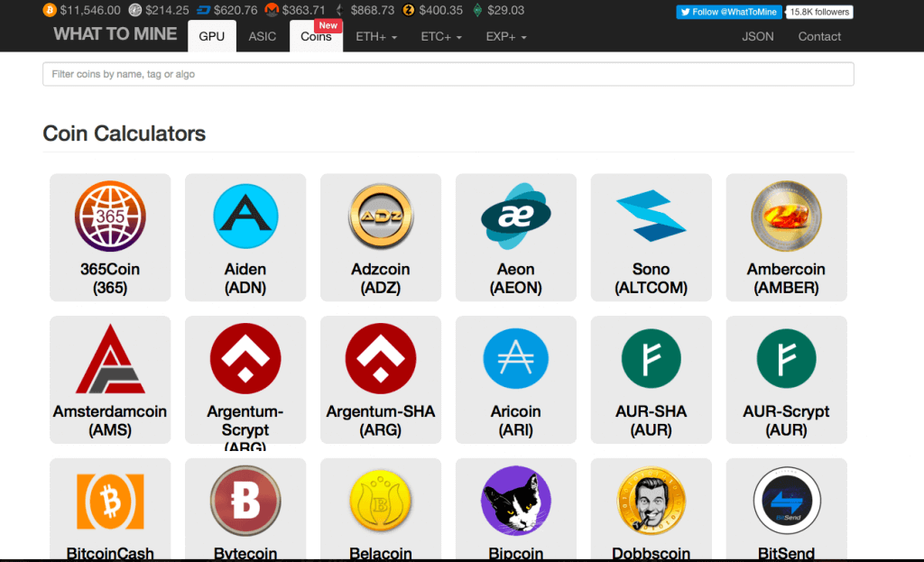Switch to the GPU tab
Screen dimensions: 924x562
(212, 37)
